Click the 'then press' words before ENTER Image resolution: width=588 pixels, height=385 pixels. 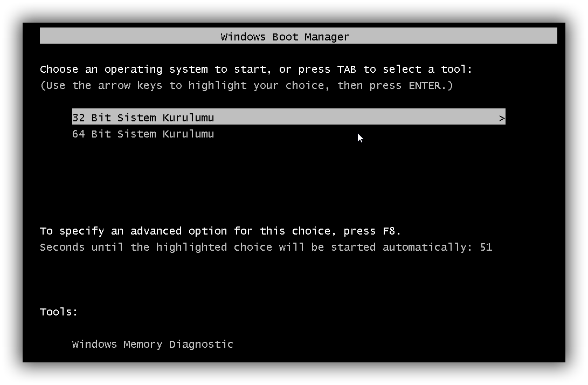pos(369,85)
